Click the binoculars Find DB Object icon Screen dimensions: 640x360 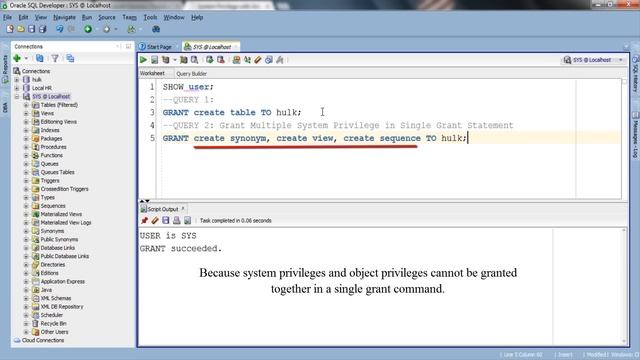pyautogui.click(x=156, y=29)
